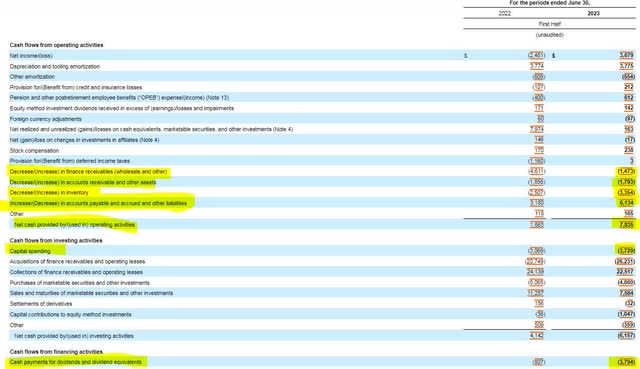Select 'Cash payments for dividends and dividend equivalents'

point(76,362)
